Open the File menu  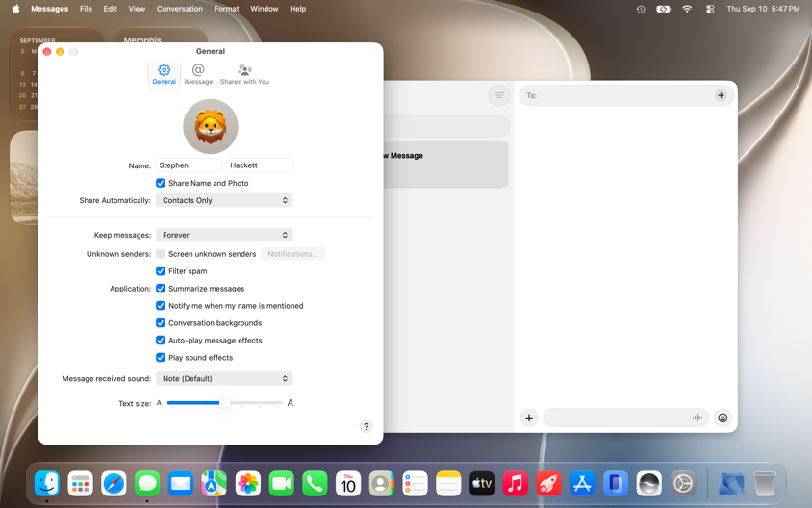[x=86, y=9]
